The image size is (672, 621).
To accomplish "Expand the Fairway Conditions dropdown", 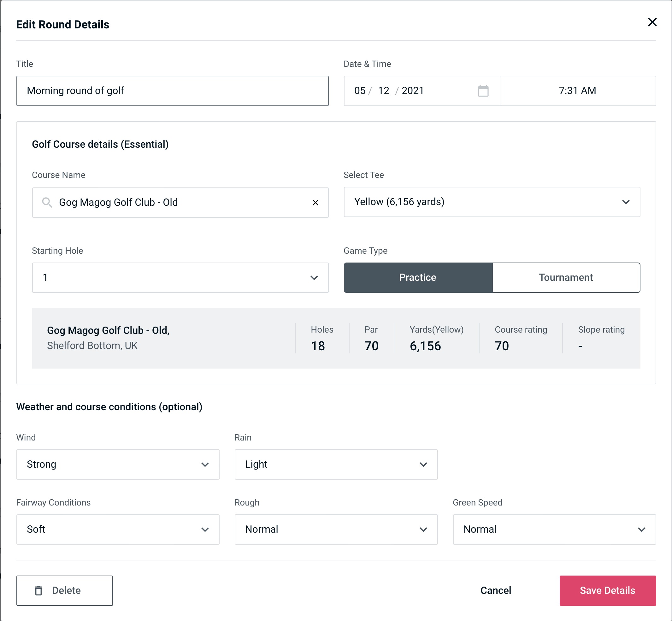I will click(118, 529).
